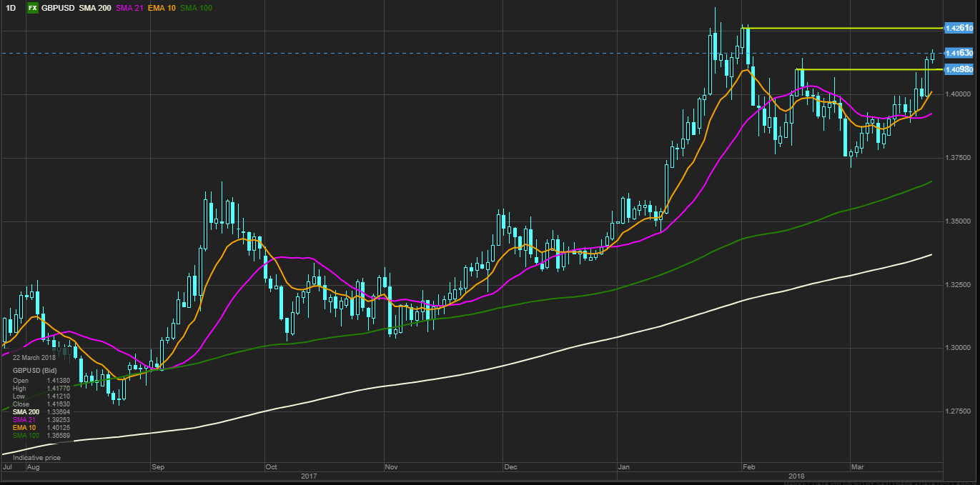Click the 1.42610 price level tag
Screen dimensions: 980x485
tap(959, 28)
